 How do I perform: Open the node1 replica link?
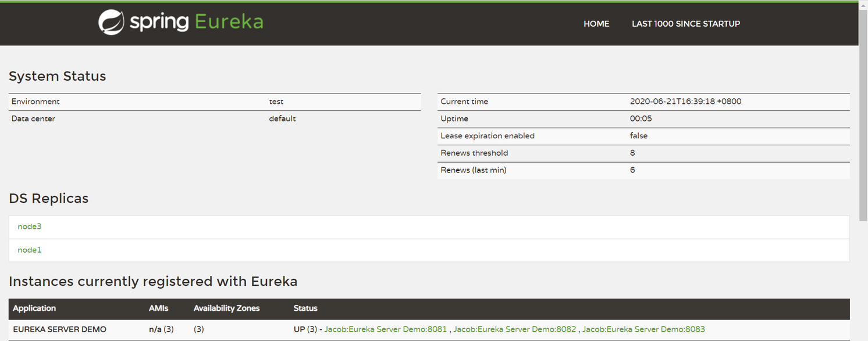pyautogui.click(x=30, y=250)
